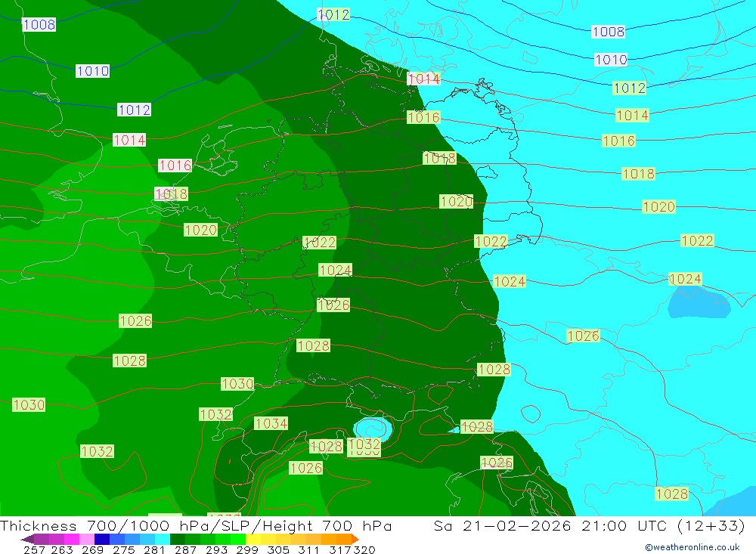This screenshot has height=554, width=756.
Task: Click the blue 1010 label over the green area
Action: [x=92, y=71]
